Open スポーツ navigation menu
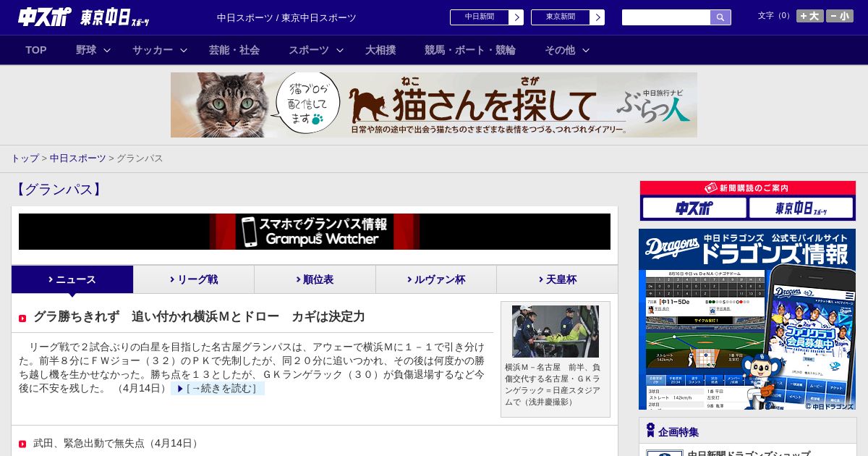 (309, 50)
